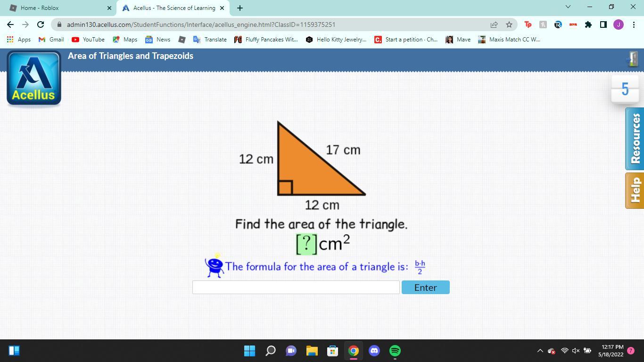644x362 pixels.
Task: Open the Maps bookmark
Action: click(x=125, y=40)
